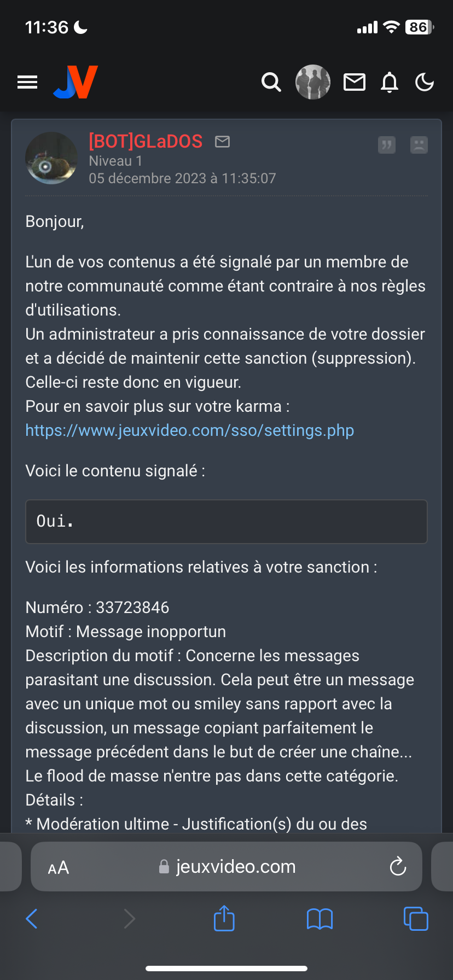Viewport: 453px width, 980px height.
Task: Open Safari AA page options menu
Action: pyautogui.click(x=59, y=867)
